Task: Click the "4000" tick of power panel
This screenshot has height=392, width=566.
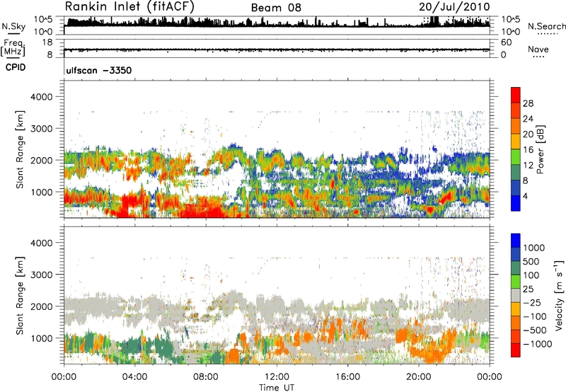Action: pos(41,97)
